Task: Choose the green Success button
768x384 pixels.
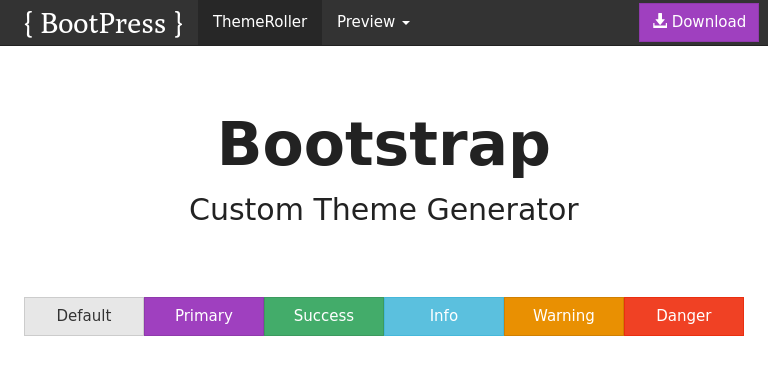Action: (x=324, y=316)
